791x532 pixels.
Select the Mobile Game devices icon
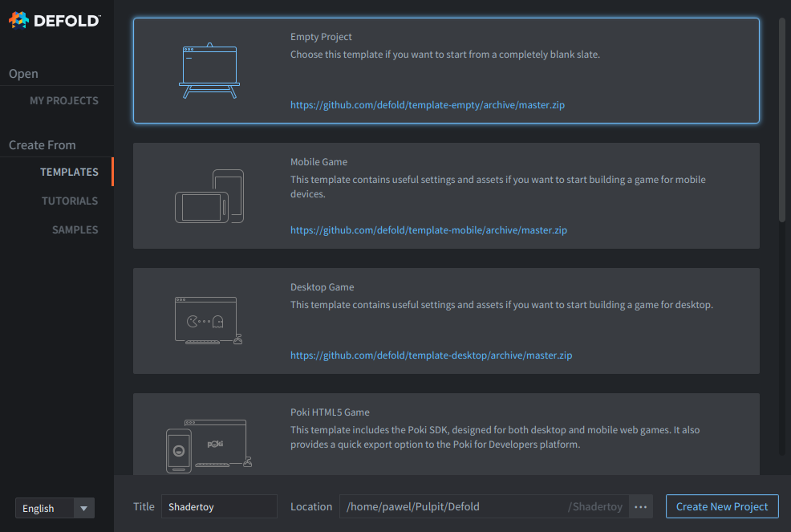pos(209,197)
